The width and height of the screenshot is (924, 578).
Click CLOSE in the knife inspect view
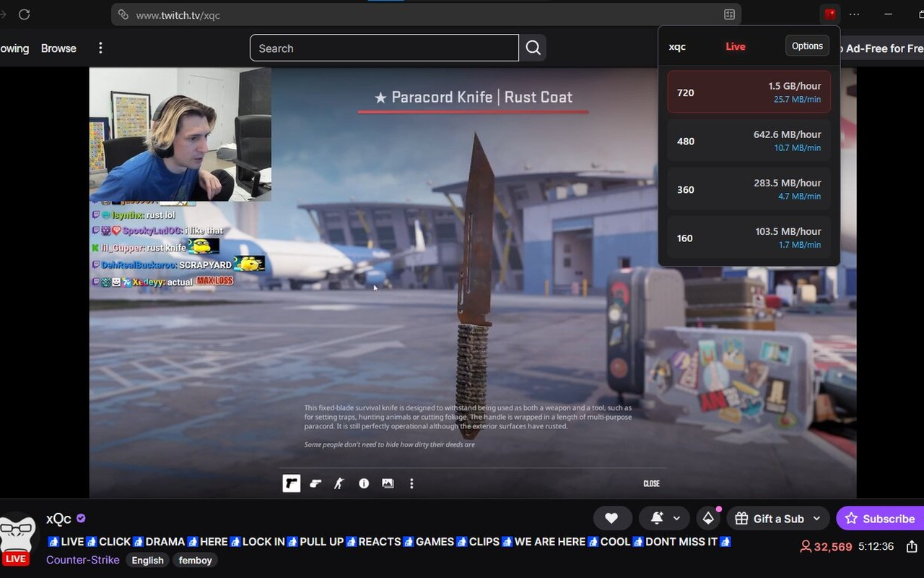click(x=651, y=483)
